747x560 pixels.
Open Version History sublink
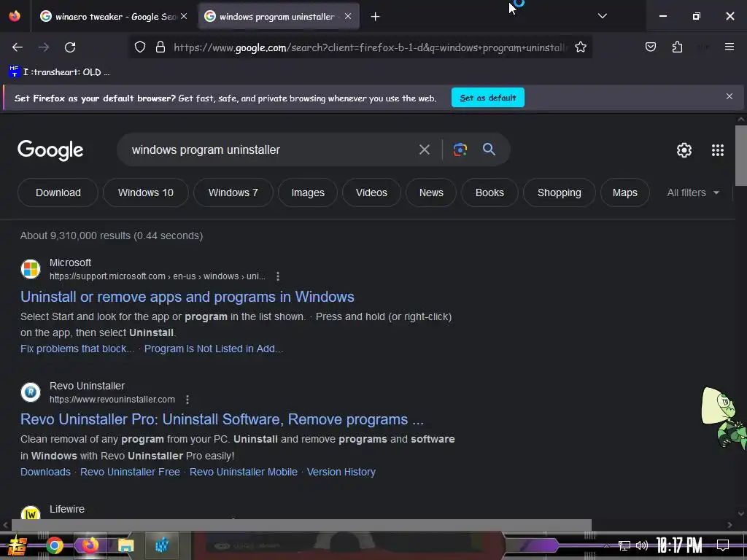[341, 472]
